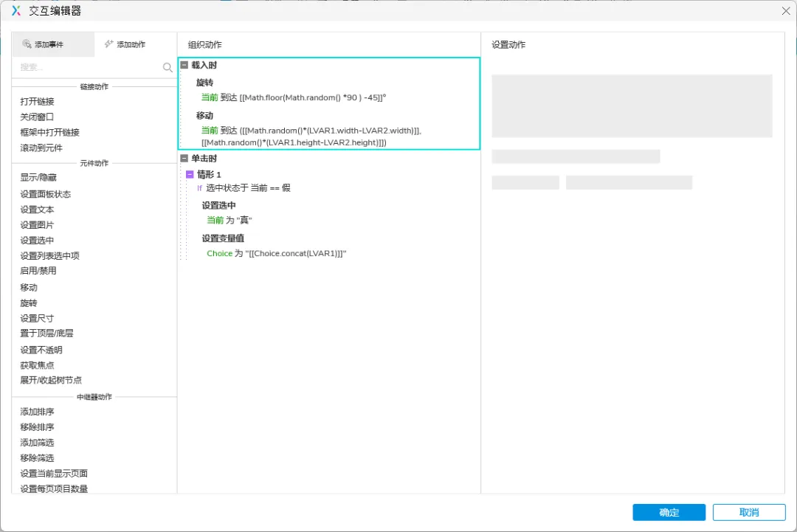Select the If 选中状态于 当前 condition
The width and height of the screenshot is (797, 532).
pos(244,188)
